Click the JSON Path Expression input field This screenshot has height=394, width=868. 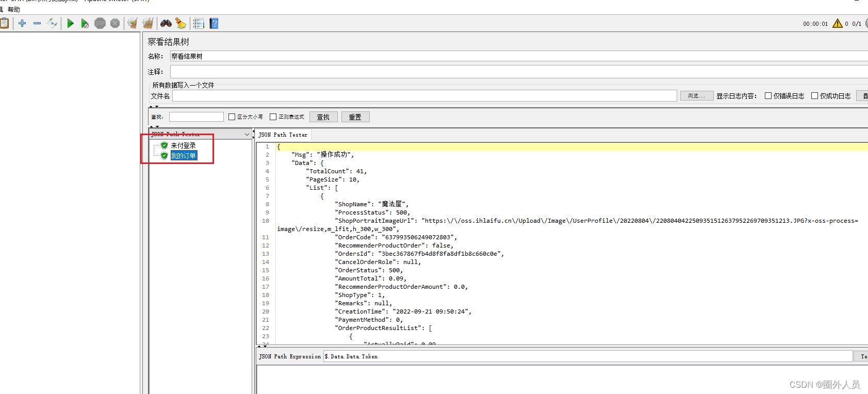[588, 356]
